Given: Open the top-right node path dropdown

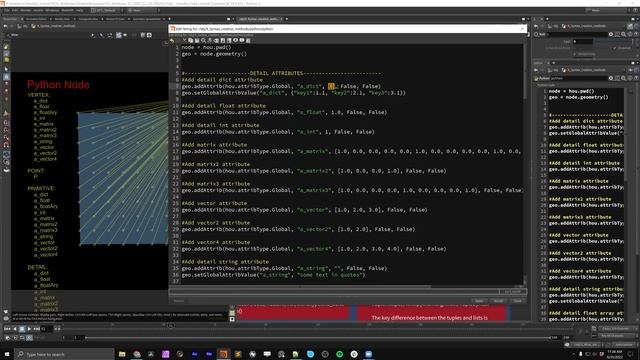Looking at the screenshot, I should coord(624,26).
